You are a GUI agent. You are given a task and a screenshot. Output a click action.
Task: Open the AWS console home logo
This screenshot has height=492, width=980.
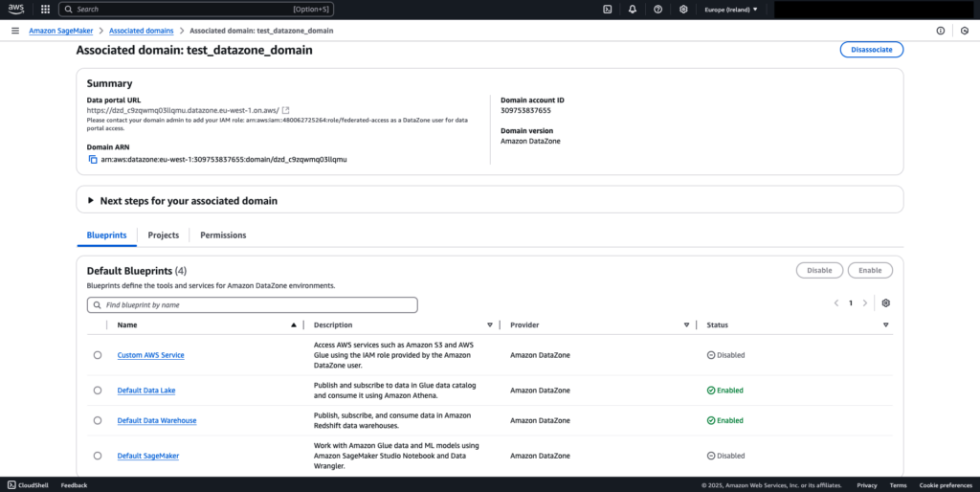point(15,9)
